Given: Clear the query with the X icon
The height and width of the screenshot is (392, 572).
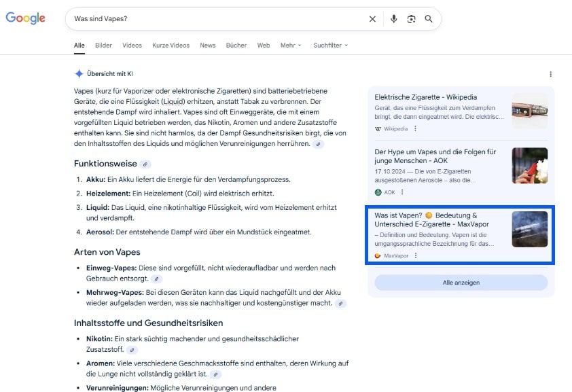Looking at the screenshot, I should (x=372, y=19).
